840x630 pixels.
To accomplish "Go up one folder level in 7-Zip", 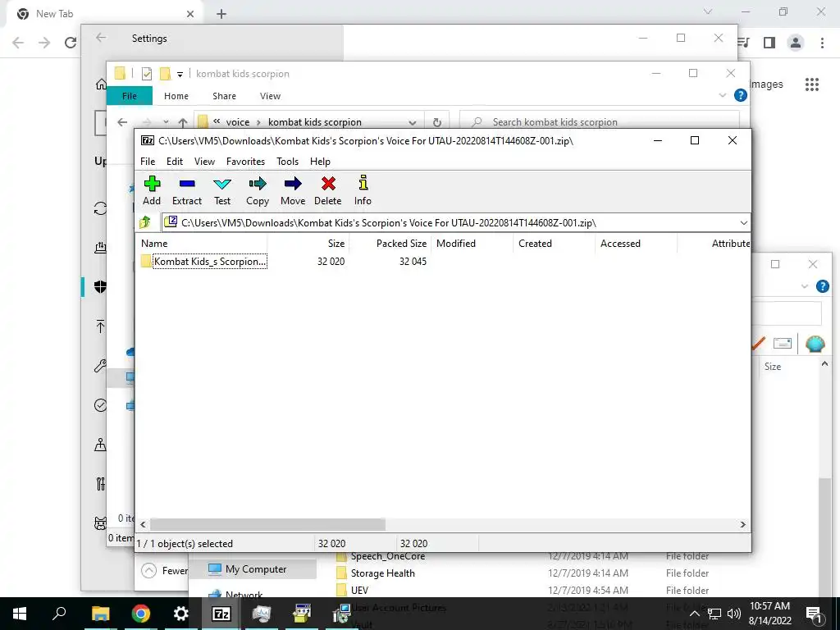I will point(145,222).
